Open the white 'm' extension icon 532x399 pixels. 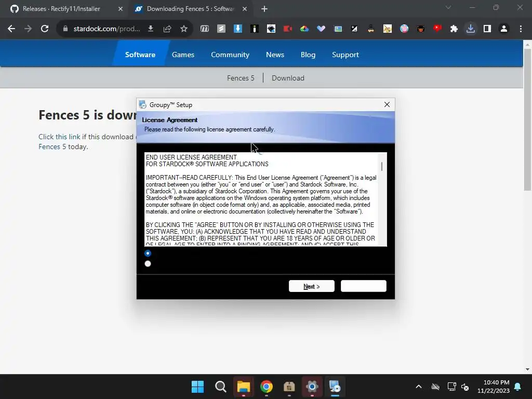[205, 29]
